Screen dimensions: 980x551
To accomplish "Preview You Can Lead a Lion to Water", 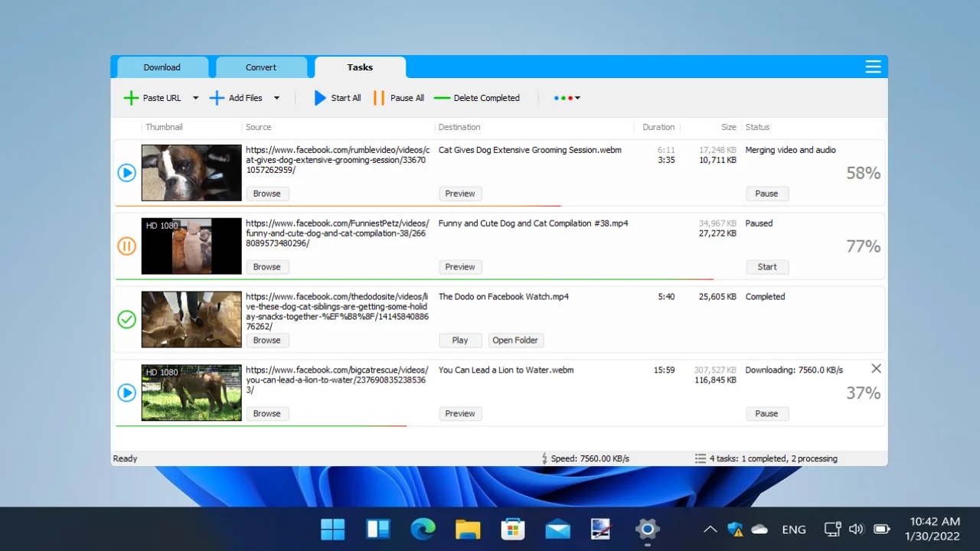I will 460,414.
